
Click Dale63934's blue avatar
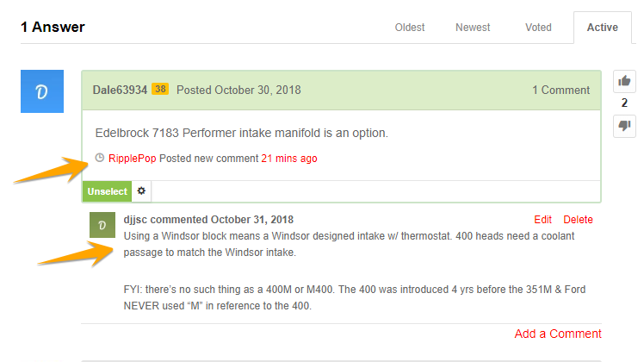[x=42, y=91]
